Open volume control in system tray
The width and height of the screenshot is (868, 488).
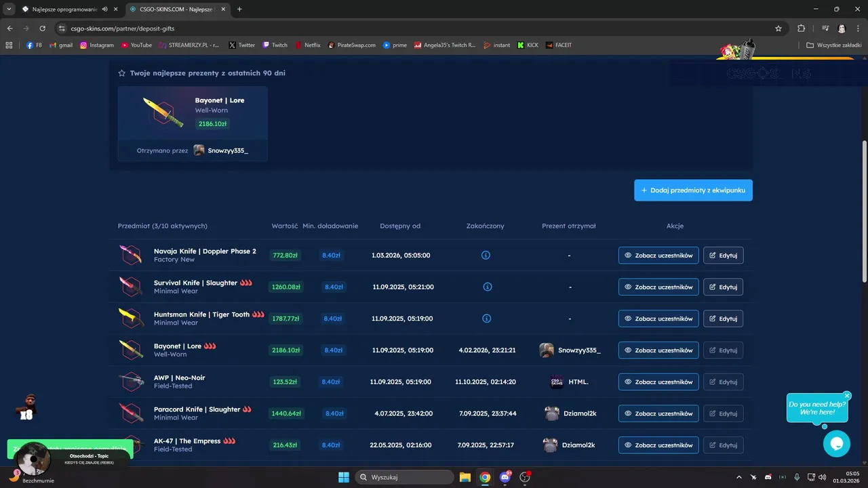point(823,477)
